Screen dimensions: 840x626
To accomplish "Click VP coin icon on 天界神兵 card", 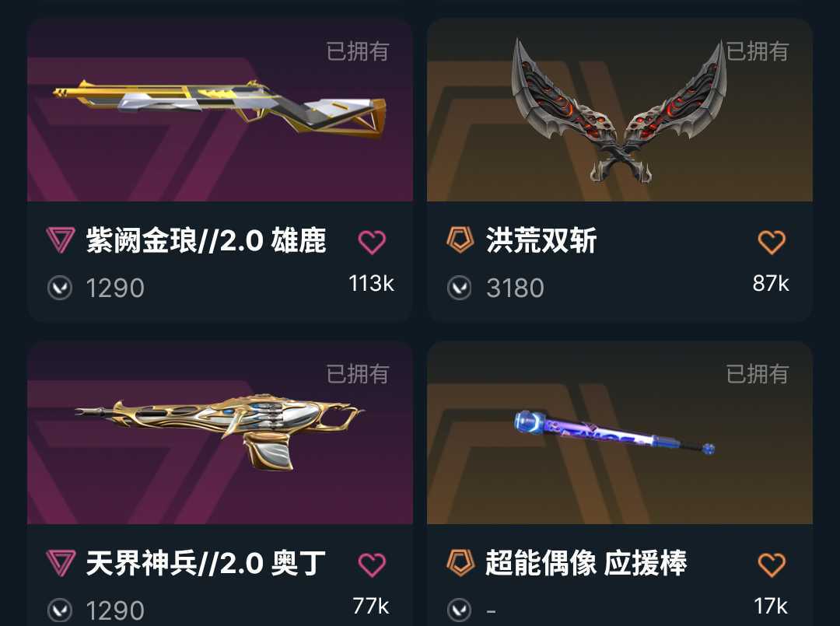I will pyautogui.click(x=59, y=610).
